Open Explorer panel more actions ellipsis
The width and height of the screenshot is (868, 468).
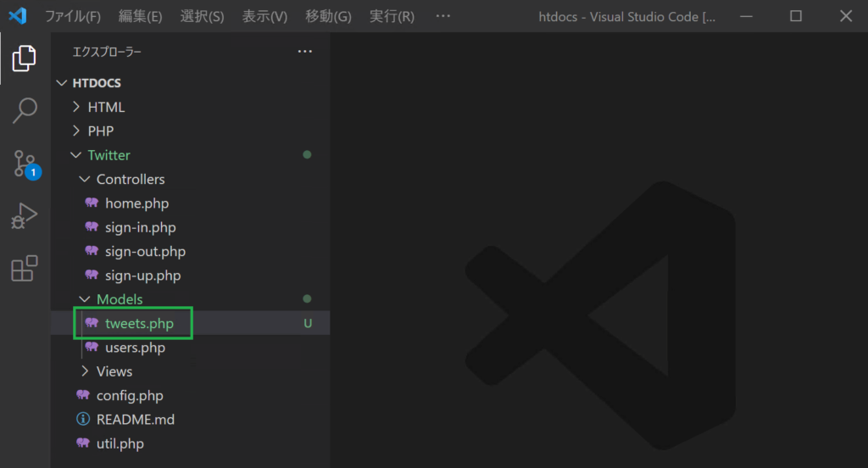[x=305, y=52]
